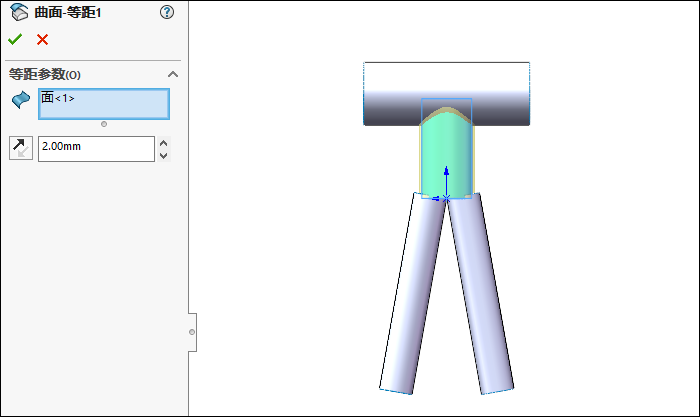
Task: Select the top horizontal cylinder body
Action: tap(446, 94)
